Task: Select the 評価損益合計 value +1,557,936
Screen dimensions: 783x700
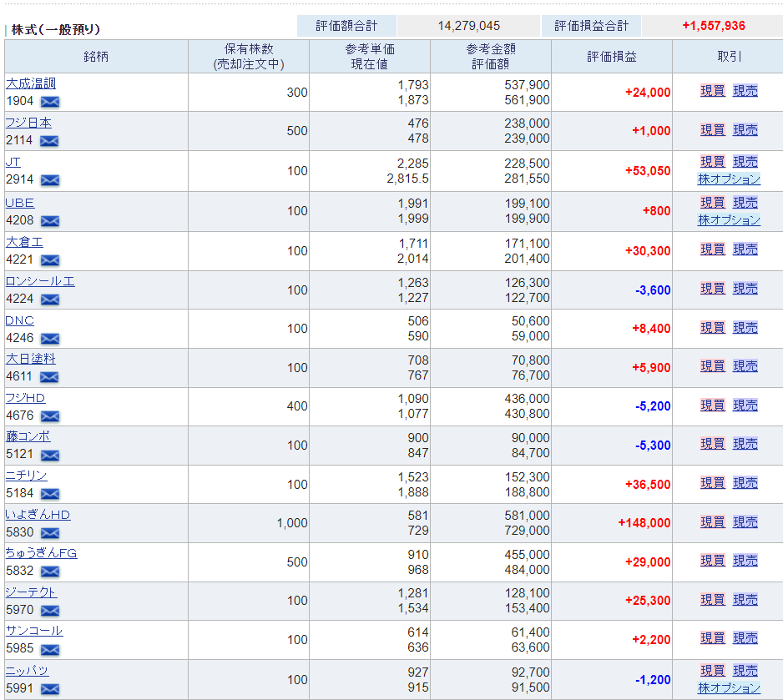Action: tap(714, 26)
